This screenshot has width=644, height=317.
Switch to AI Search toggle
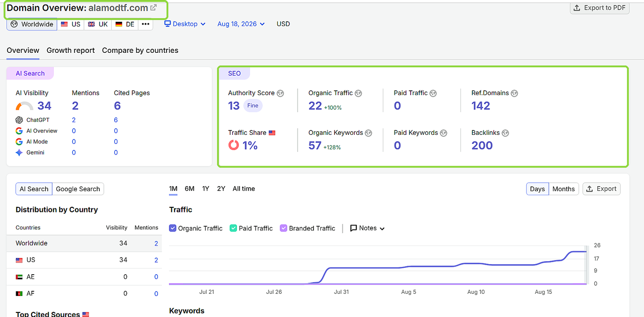tap(34, 189)
